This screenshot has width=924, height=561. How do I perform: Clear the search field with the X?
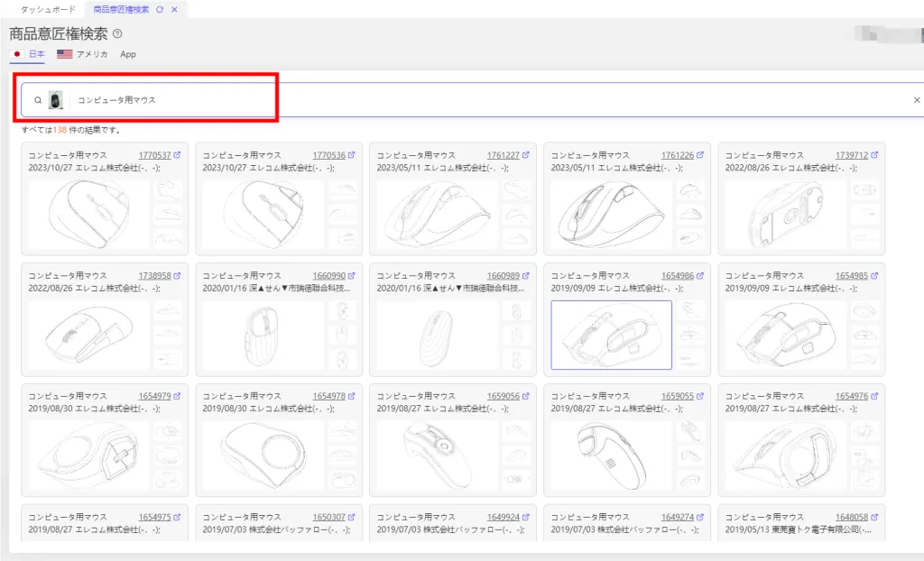917,100
